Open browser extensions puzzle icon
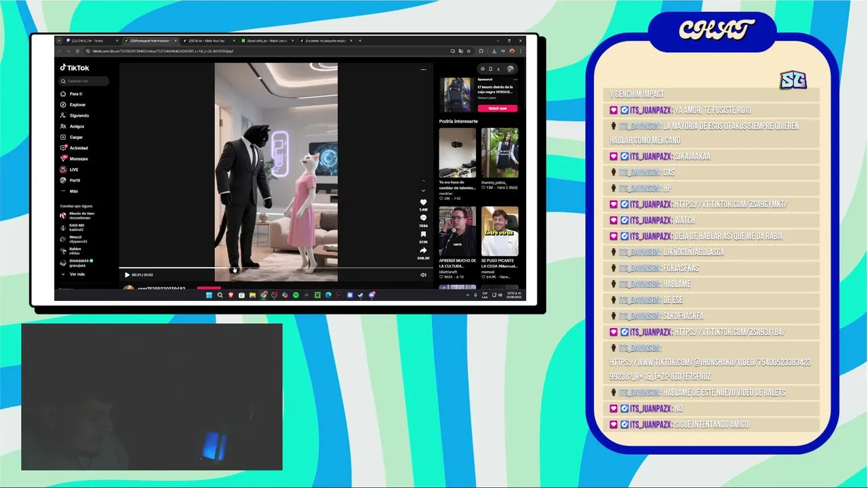 pyautogui.click(x=481, y=51)
